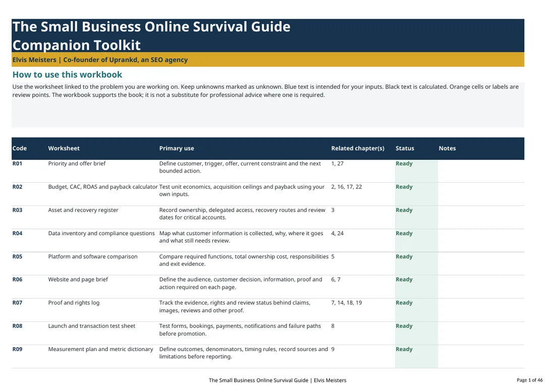Click 'Data inventory and compliance questions'
This screenshot has width=555, height=392.
coord(101,234)
